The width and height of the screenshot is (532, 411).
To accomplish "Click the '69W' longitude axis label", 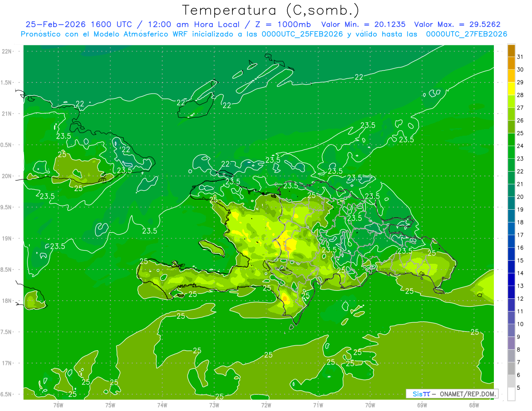I will pos(422,405).
